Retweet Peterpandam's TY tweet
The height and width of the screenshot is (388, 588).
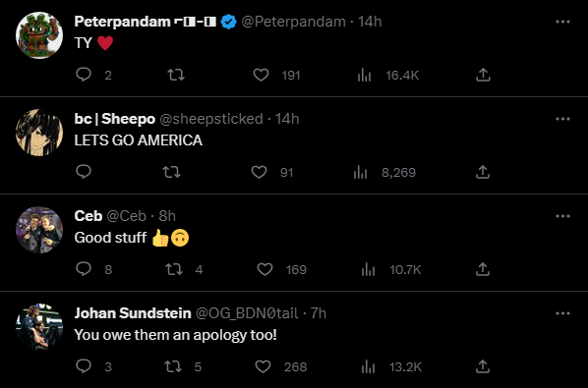pyautogui.click(x=175, y=75)
